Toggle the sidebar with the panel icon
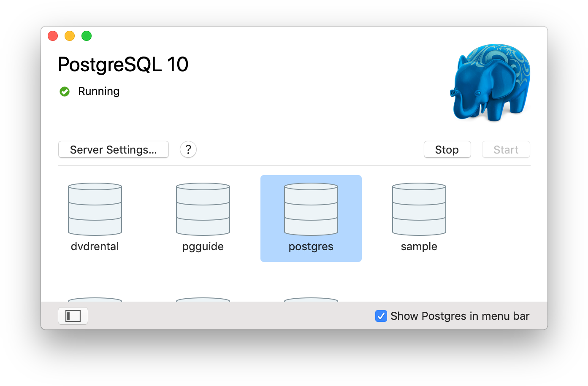588x386 pixels. 73,316
